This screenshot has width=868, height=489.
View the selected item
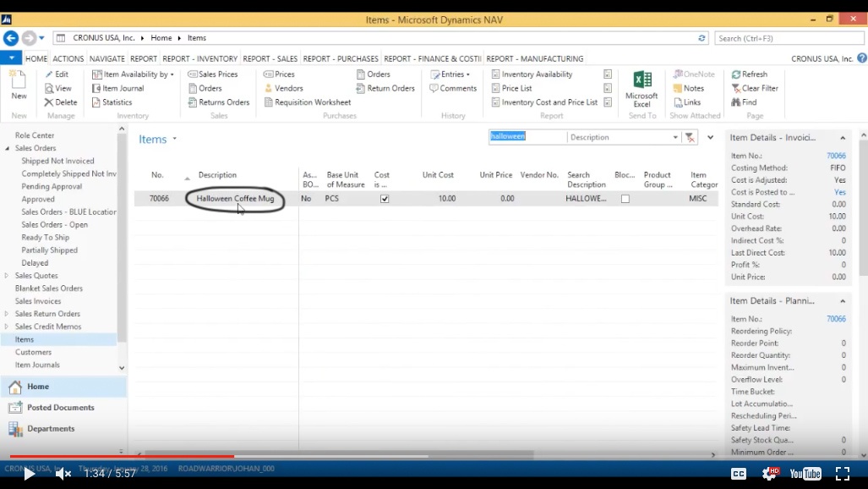pos(58,88)
